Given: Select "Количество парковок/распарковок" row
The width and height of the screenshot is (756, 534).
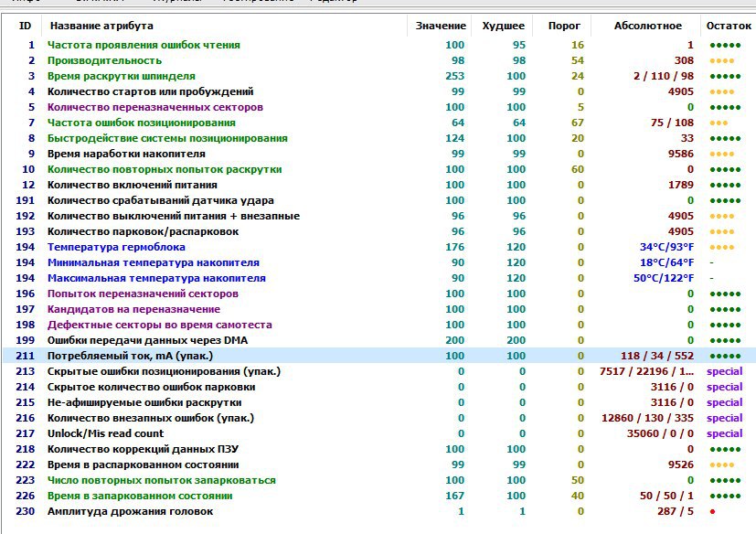Looking at the screenshot, I should tap(379, 231).
